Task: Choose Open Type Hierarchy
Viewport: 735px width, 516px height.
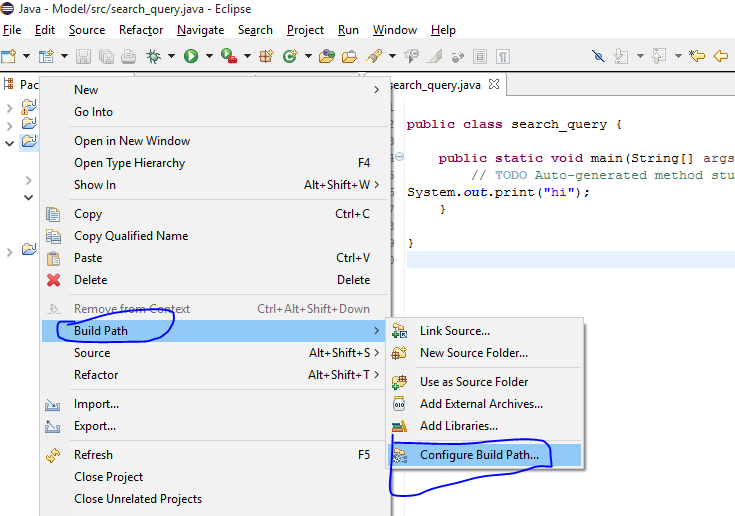Action: coord(216,163)
